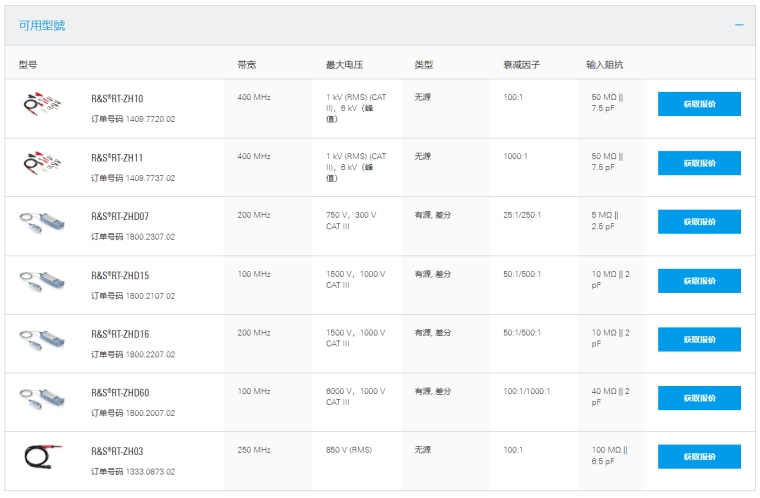Screen dimensions: 760x498
Task: Click the RT-ZHD15 differential probe image
Action: (41, 281)
